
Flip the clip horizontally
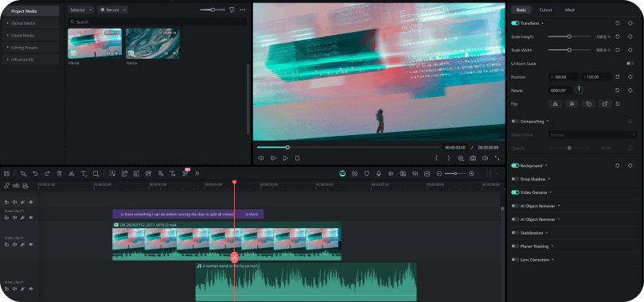(x=556, y=104)
